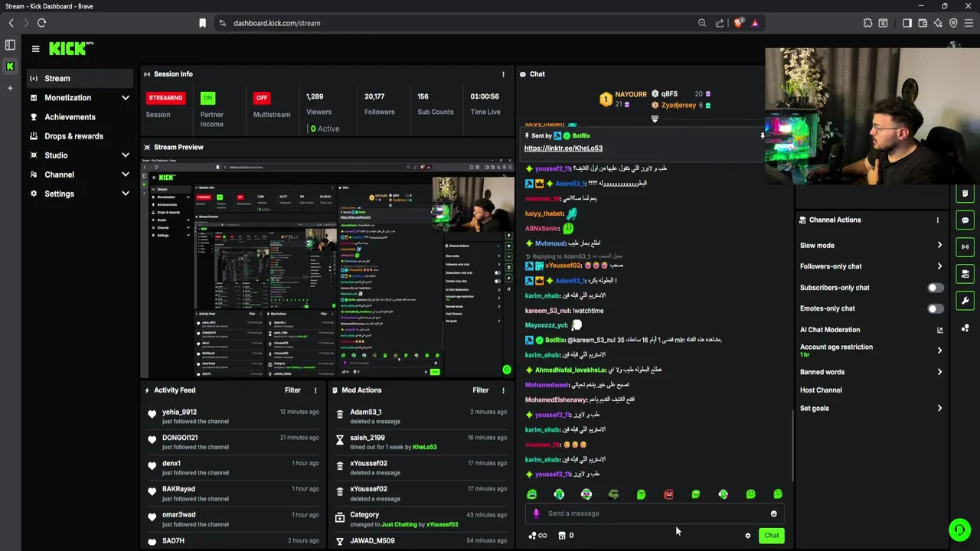The width and height of the screenshot is (980, 551).
Task: Open Host Channel action
Action: (821, 390)
